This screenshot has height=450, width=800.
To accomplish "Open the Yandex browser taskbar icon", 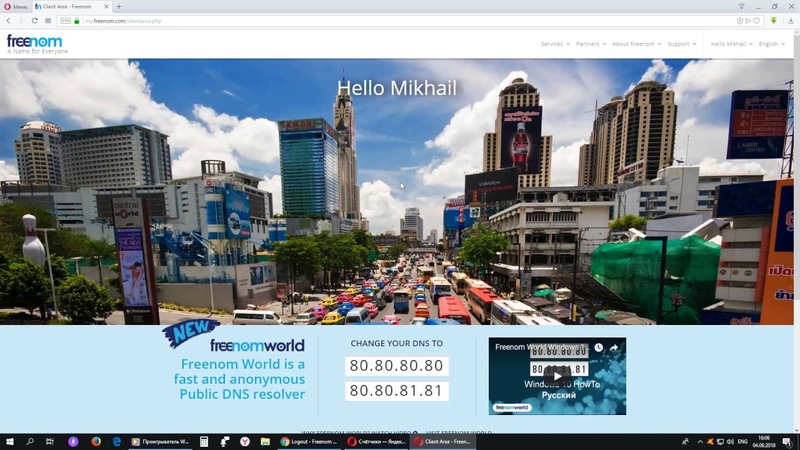I will coord(245,442).
